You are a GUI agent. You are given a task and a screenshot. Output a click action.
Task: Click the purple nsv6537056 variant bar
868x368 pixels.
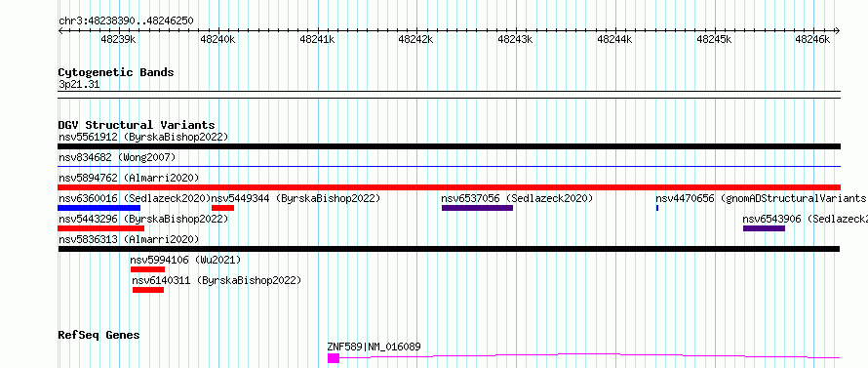(477, 208)
